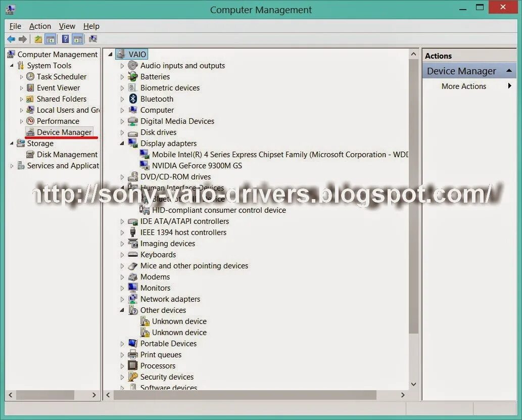Click the Back arrow toolbar icon
This screenshot has height=420, width=522.
click(x=11, y=39)
